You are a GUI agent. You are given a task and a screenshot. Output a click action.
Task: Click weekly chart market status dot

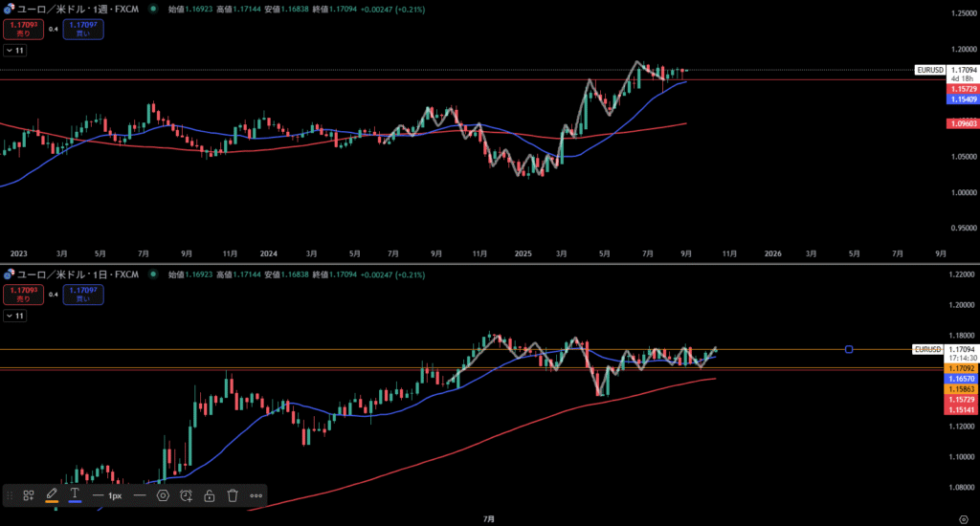coord(153,10)
